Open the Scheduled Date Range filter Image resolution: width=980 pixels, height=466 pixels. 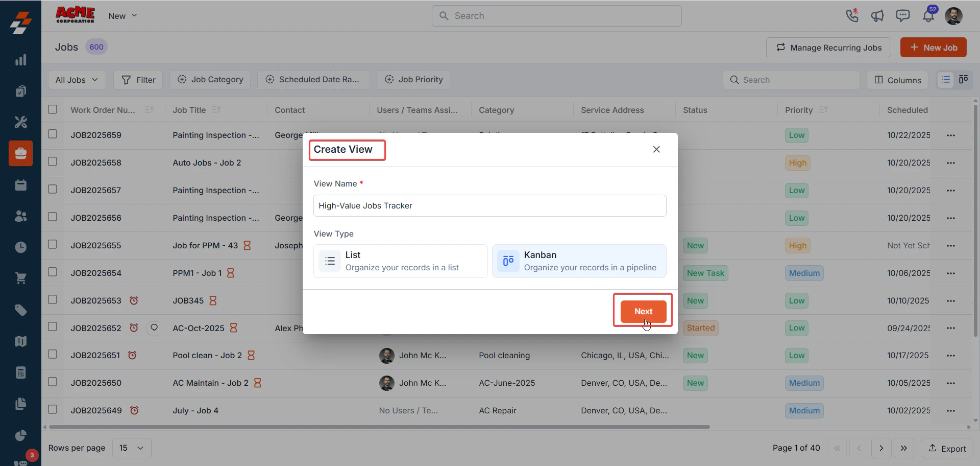pyautogui.click(x=313, y=80)
